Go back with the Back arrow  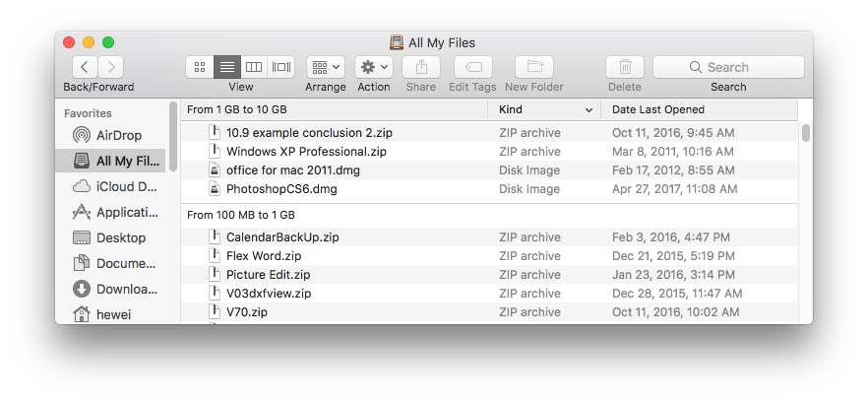85,67
